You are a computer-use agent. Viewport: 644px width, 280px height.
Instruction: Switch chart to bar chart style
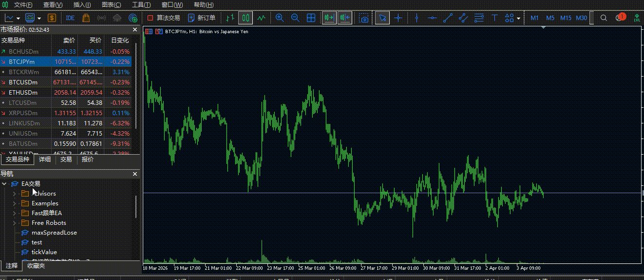(230, 18)
